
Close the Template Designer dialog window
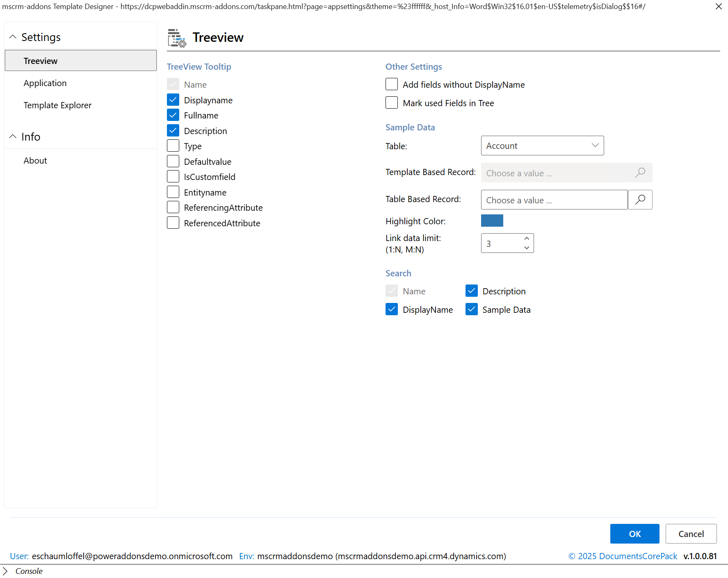click(x=719, y=7)
